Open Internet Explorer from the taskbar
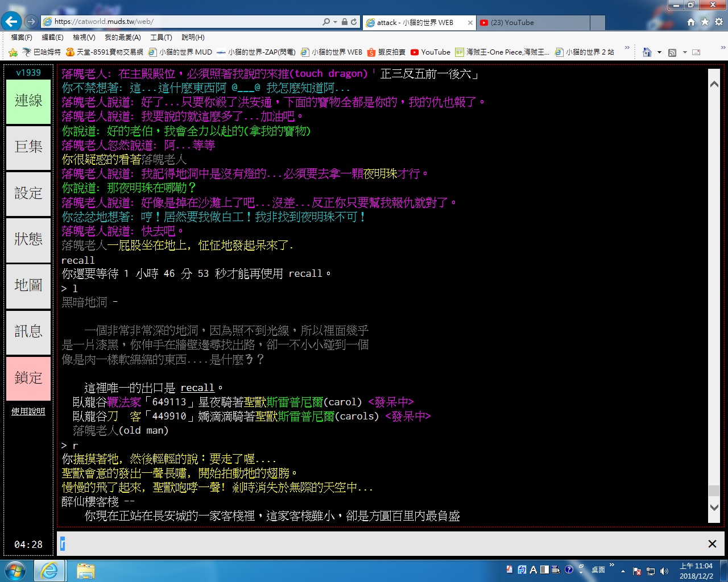The height and width of the screenshot is (582, 728). point(50,571)
